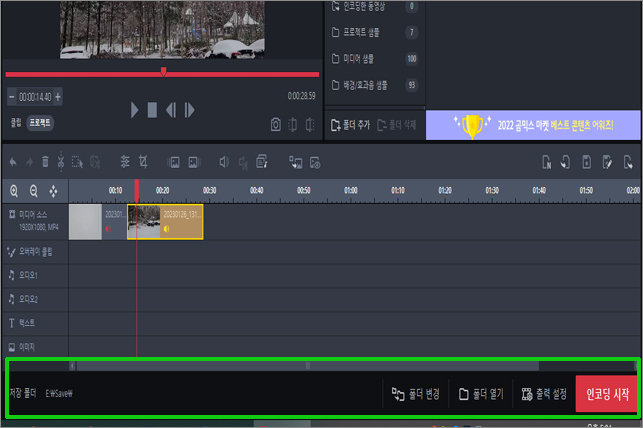643x428 pixels.
Task: Click the preview seek bar playhead marker
Action: pyautogui.click(x=164, y=72)
